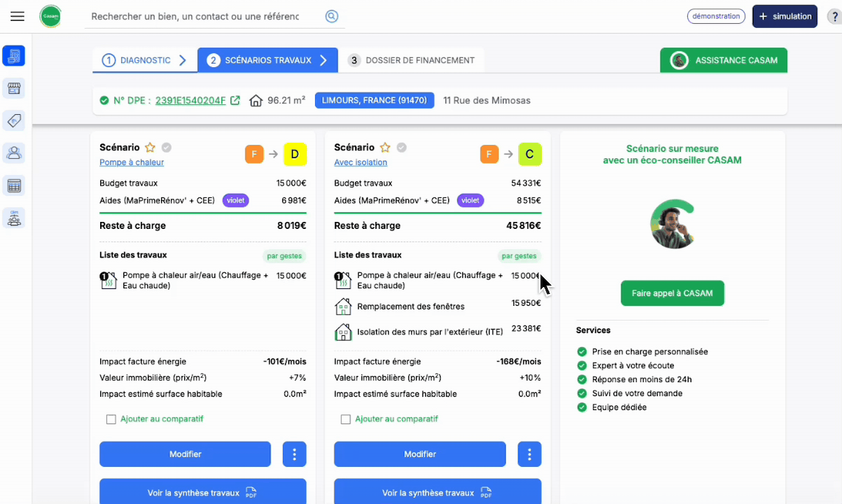Screen dimensions: 842x504
Task: Click the violet badge in the Pompe à chaleur scenario
Action: point(235,200)
